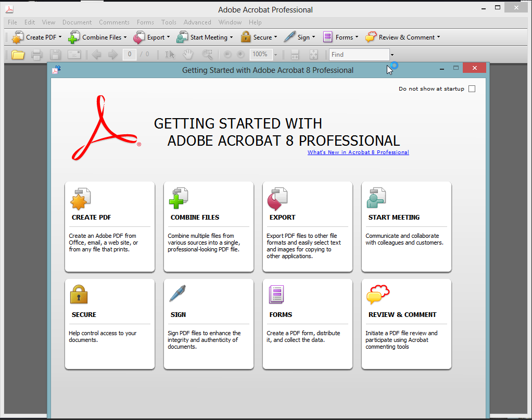Screen dimensions: 532x420
Task: Maximize the Getting Started window
Action: pos(455,68)
